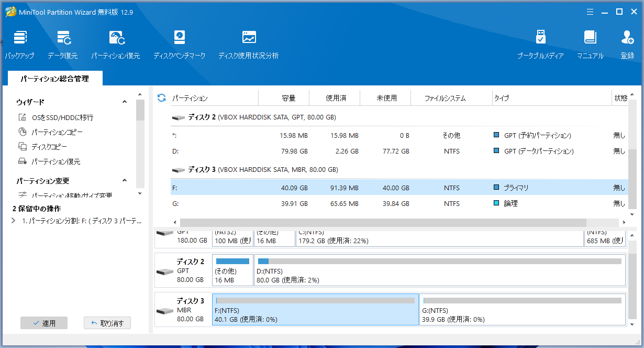Open パーティション復元 in top toolbar
The height and width of the screenshot is (348, 644).
pos(116,45)
